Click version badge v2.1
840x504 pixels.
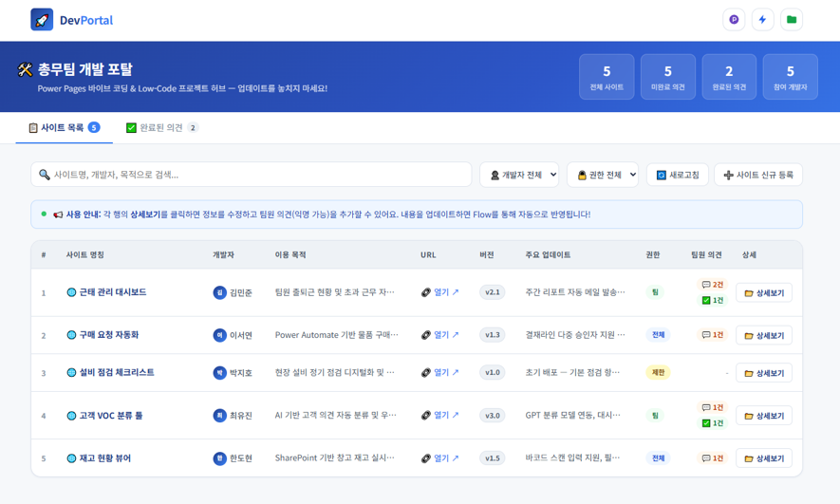click(493, 292)
